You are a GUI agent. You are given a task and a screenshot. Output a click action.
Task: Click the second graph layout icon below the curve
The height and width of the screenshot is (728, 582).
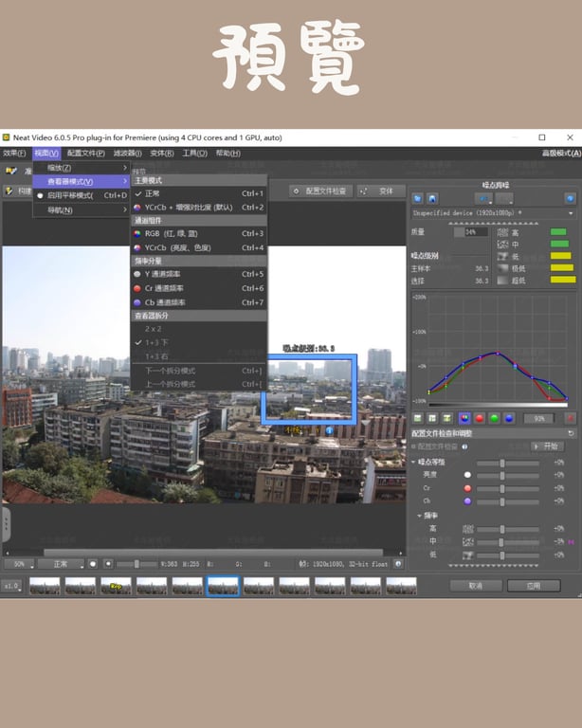(x=432, y=418)
